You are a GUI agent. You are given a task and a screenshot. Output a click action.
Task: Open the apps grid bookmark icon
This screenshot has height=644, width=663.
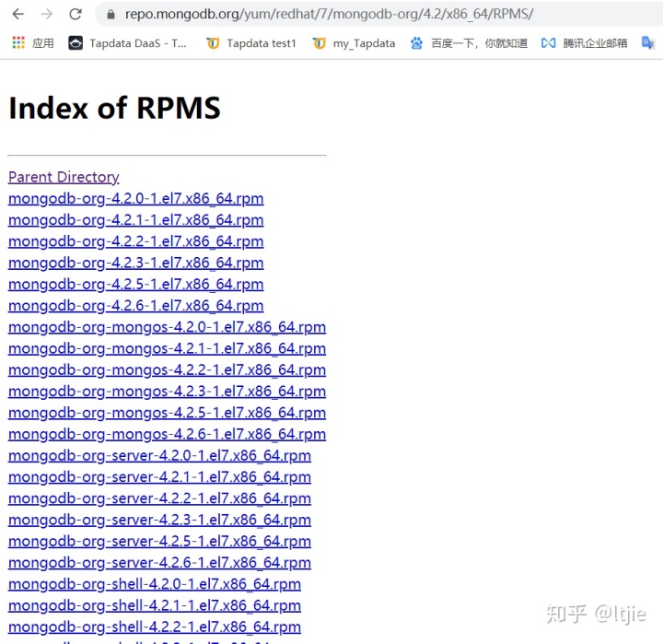click(x=18, y=42)
